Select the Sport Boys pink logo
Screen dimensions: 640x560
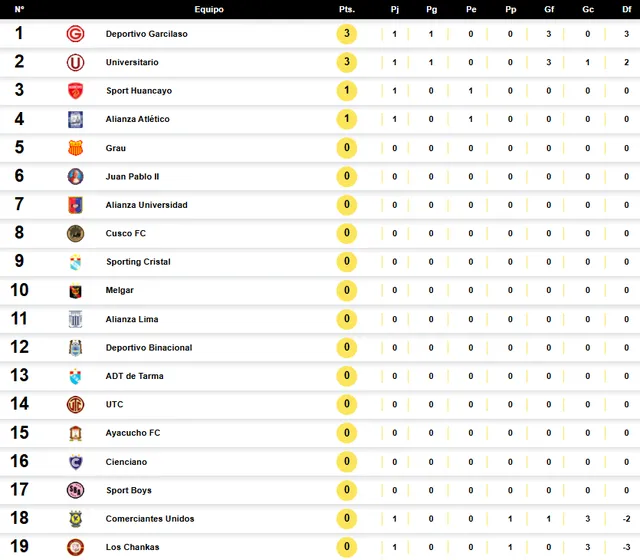(76, 490)
